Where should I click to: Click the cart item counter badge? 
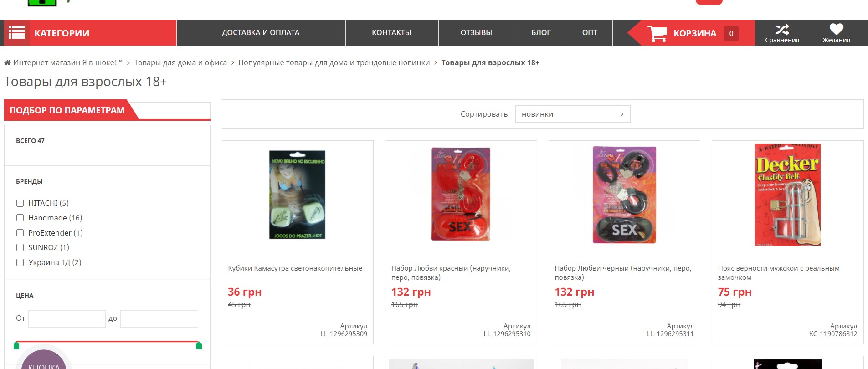[x=731, y=33]
